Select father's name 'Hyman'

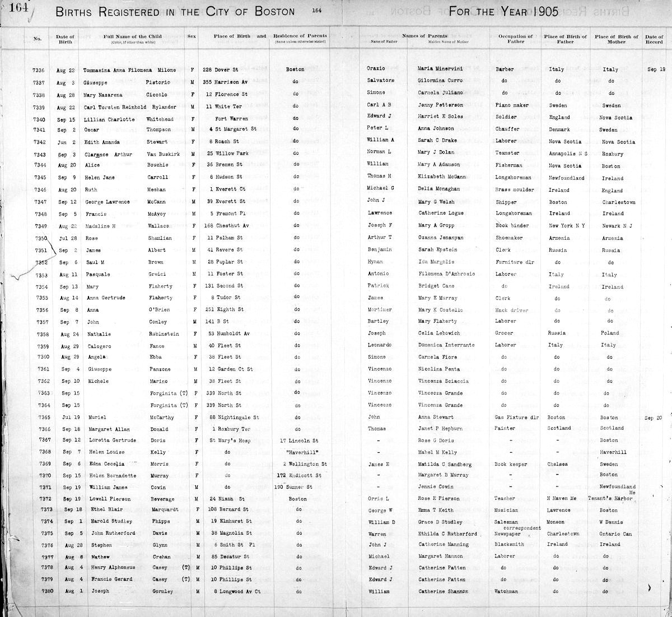pyautogui.click(x=376, y=262)
